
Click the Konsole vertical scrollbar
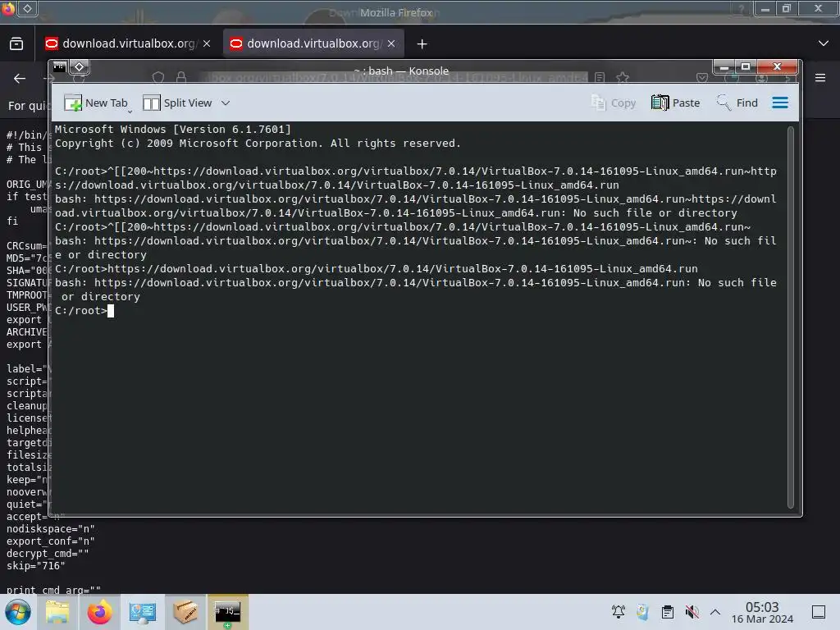790,317
